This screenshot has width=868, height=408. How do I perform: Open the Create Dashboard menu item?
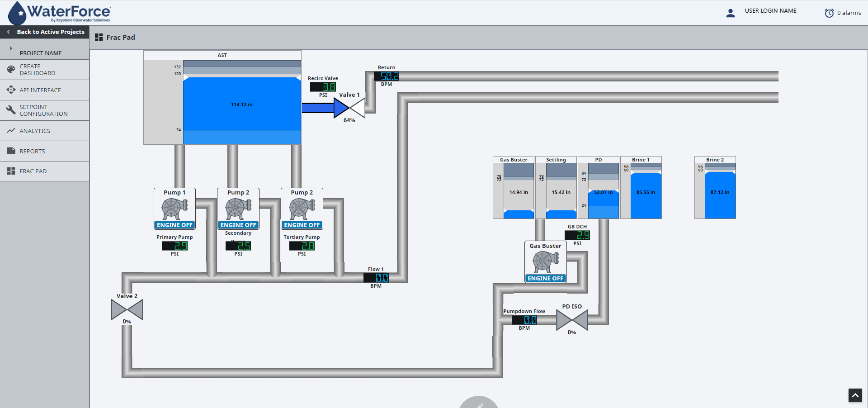[x=44, y=70]
